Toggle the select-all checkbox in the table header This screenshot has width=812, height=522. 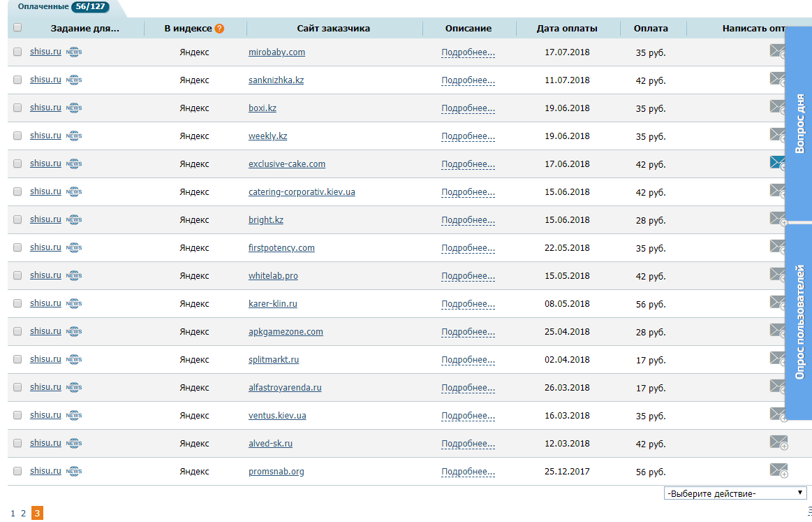tap(17, 29)
